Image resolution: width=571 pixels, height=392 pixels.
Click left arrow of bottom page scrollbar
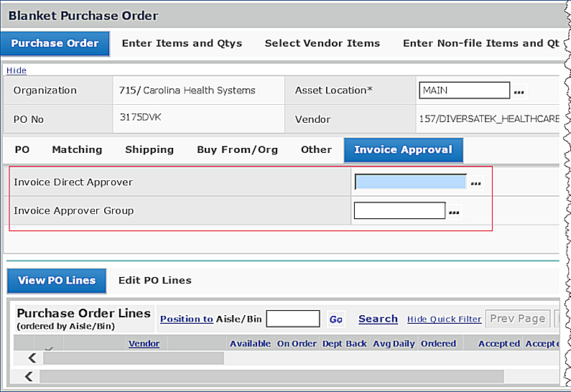tap(29, 376)
